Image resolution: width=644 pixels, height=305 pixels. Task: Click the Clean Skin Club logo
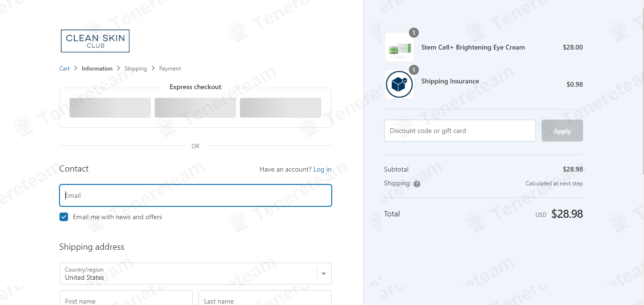(x=95, y=41)
